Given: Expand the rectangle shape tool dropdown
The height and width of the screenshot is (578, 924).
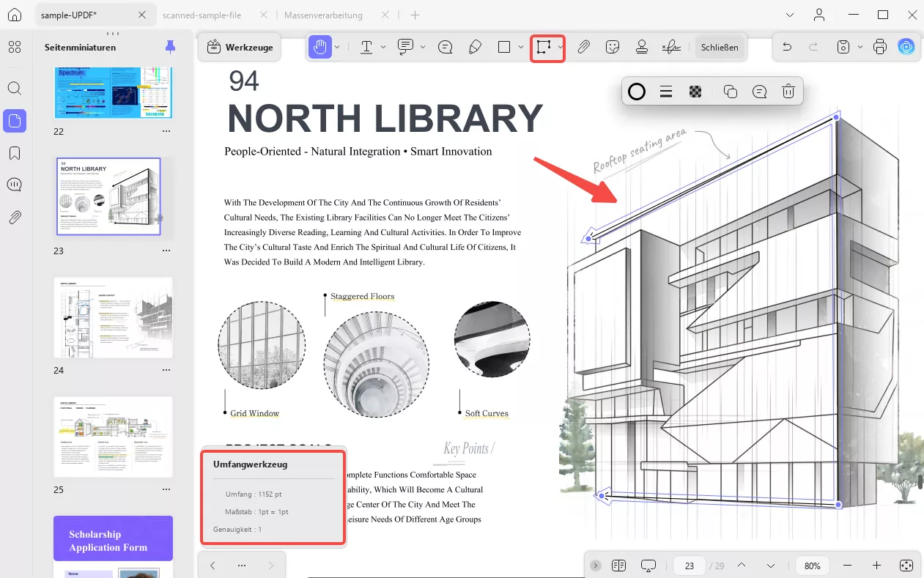Looking at the screenshot, I should point(521,47).
